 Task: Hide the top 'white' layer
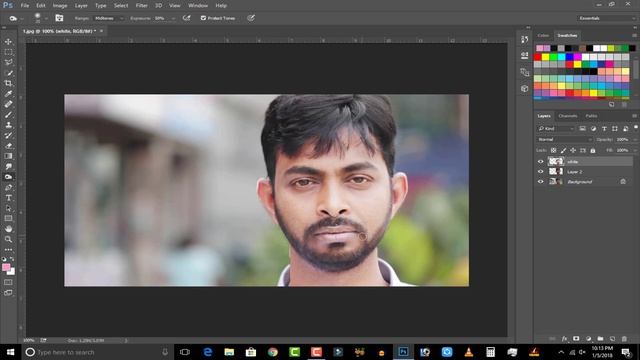540,162
